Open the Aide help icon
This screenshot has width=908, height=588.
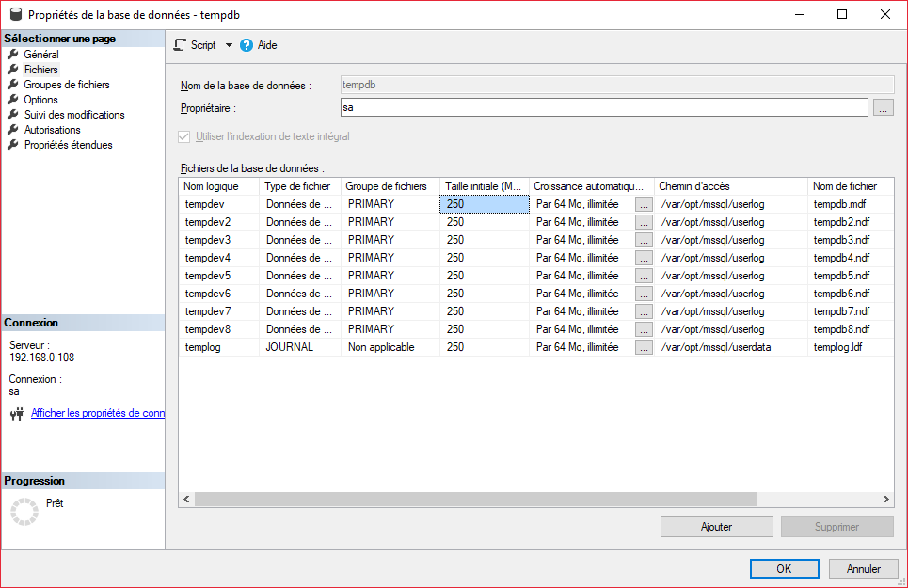click(247, 45)
